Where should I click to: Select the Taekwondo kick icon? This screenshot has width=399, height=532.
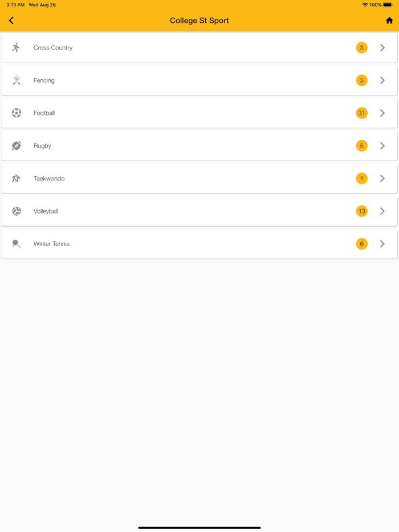pos(16,178)
